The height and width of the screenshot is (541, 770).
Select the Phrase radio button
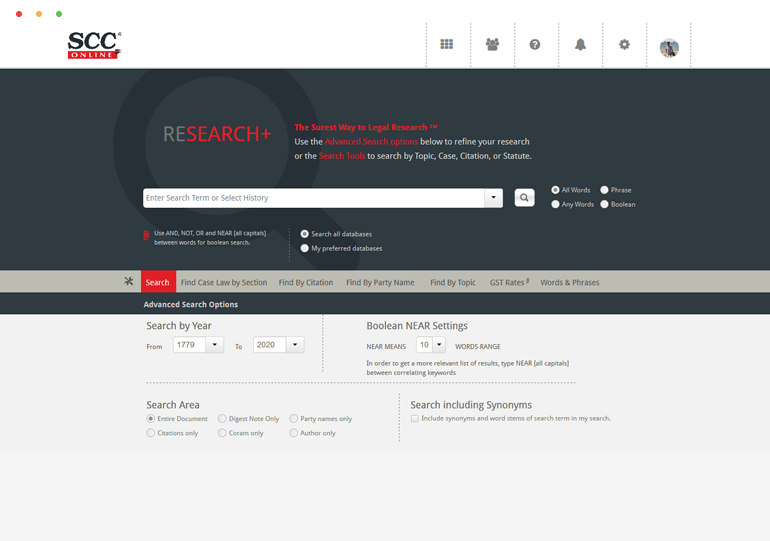(x=605, y=190)
